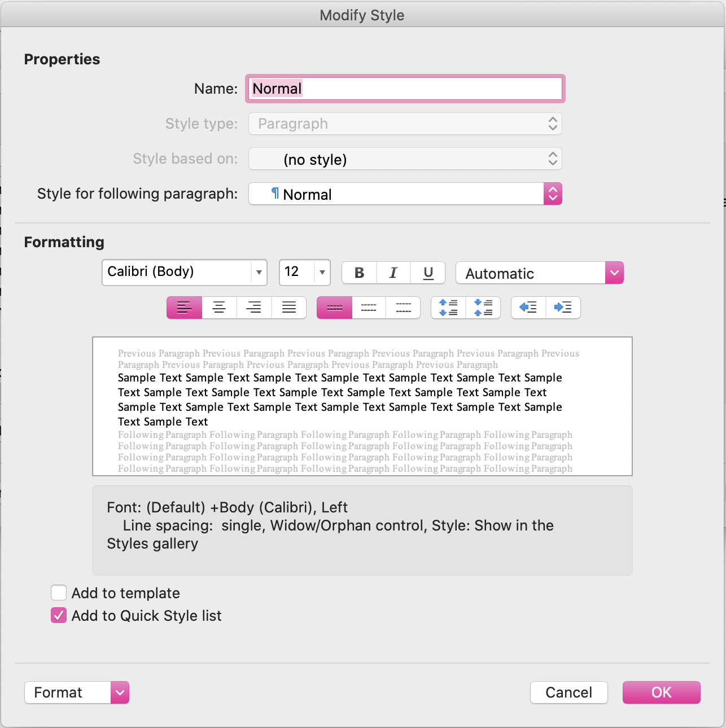Choose 1.5 line spacing icon
Image resolution: width=726 pixels, height=728 pixels.
point(369,308)
